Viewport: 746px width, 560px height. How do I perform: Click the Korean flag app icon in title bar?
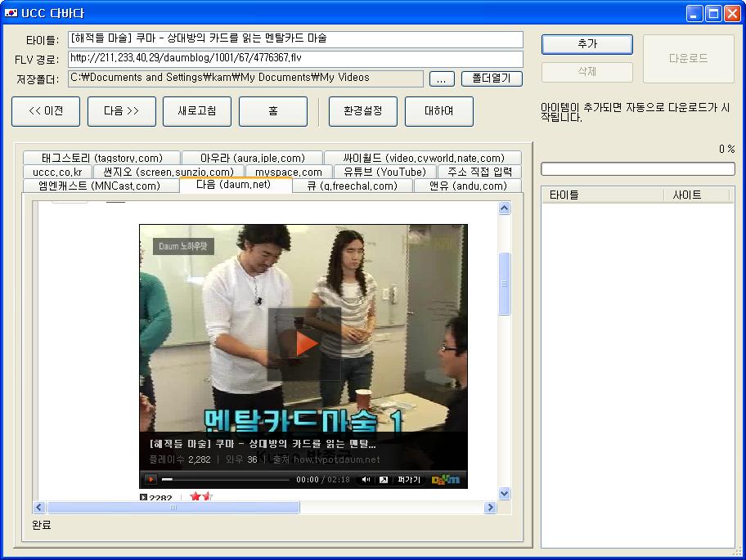11,13
